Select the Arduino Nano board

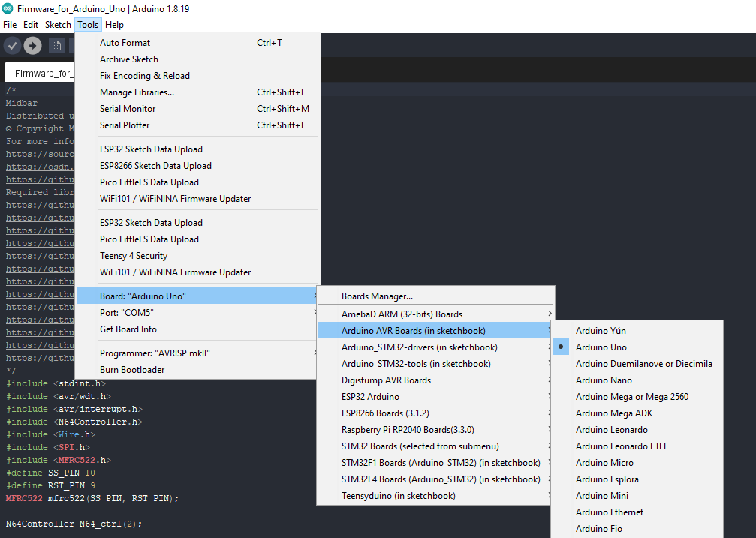click(x=637, y=380)
